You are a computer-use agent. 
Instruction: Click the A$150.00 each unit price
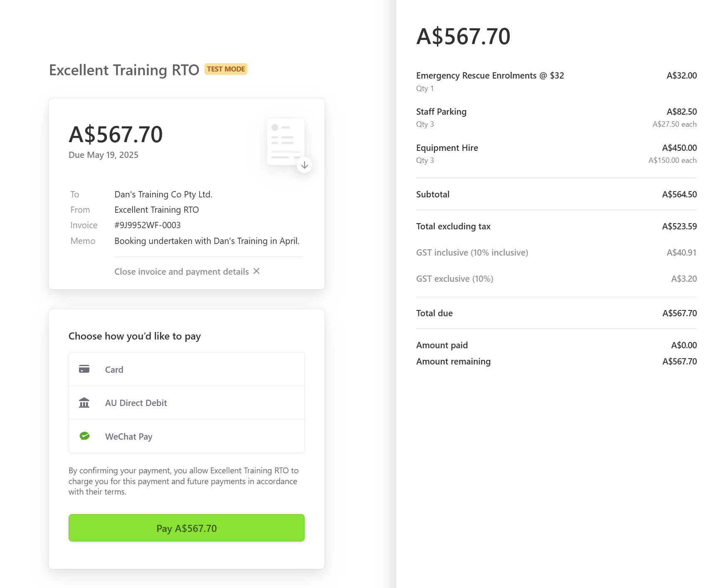coord(673,160)
